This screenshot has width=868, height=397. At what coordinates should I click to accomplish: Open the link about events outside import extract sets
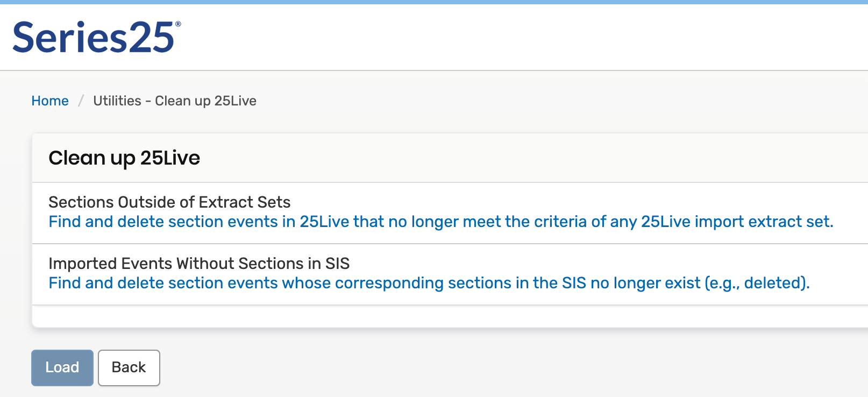click(440, 222)
